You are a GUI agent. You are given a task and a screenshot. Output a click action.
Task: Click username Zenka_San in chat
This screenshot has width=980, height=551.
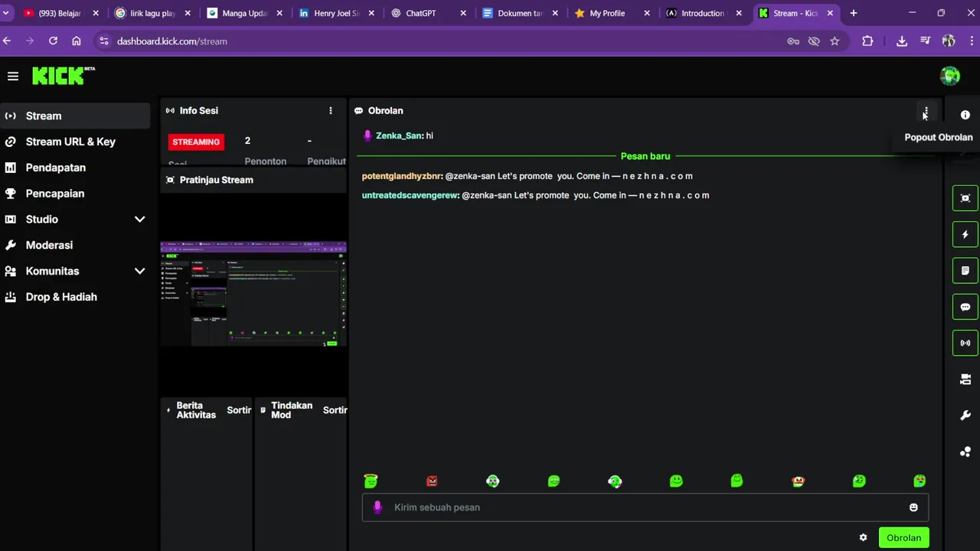[400, 135]
